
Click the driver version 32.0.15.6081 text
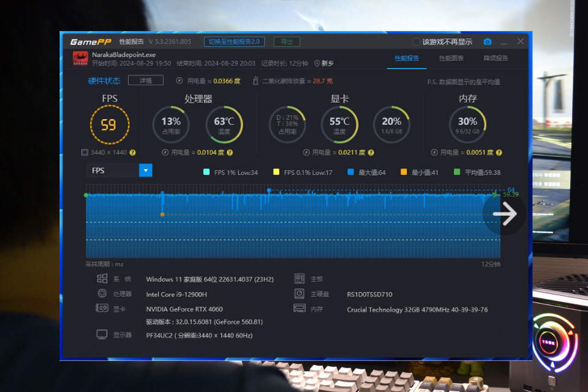(x=205, y=322)
